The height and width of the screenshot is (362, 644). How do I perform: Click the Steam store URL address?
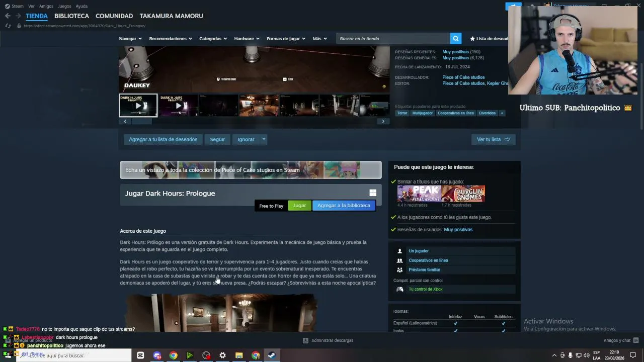[x=85, y=26]
